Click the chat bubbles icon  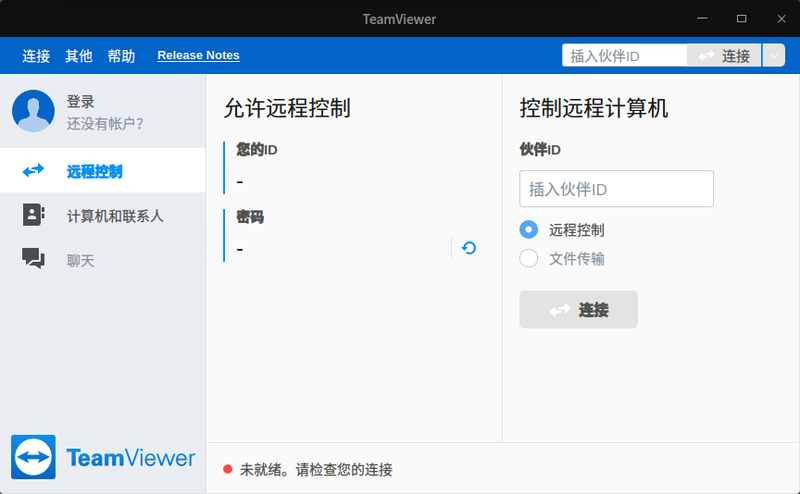click(34, 259)
